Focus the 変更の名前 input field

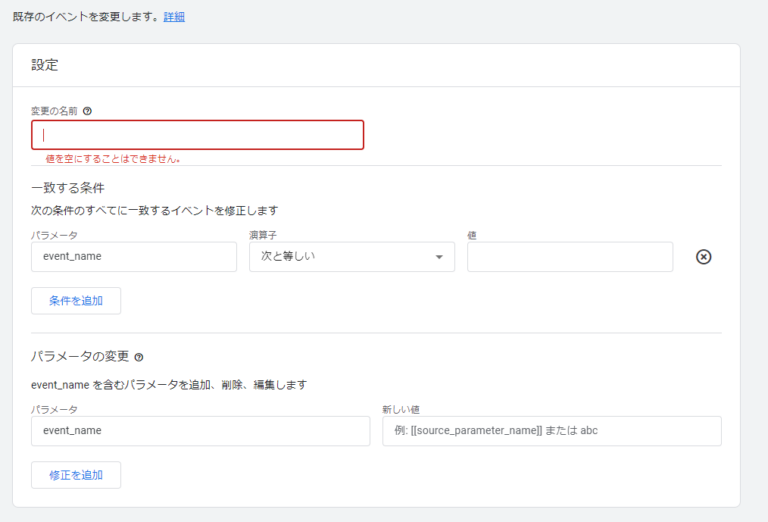click(197, 135)
